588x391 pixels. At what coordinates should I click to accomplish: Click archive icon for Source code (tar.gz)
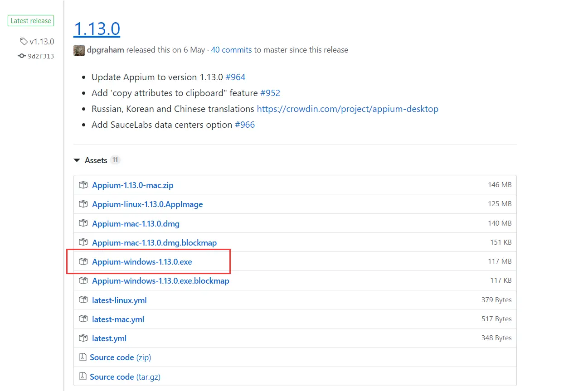click(83, 376)
